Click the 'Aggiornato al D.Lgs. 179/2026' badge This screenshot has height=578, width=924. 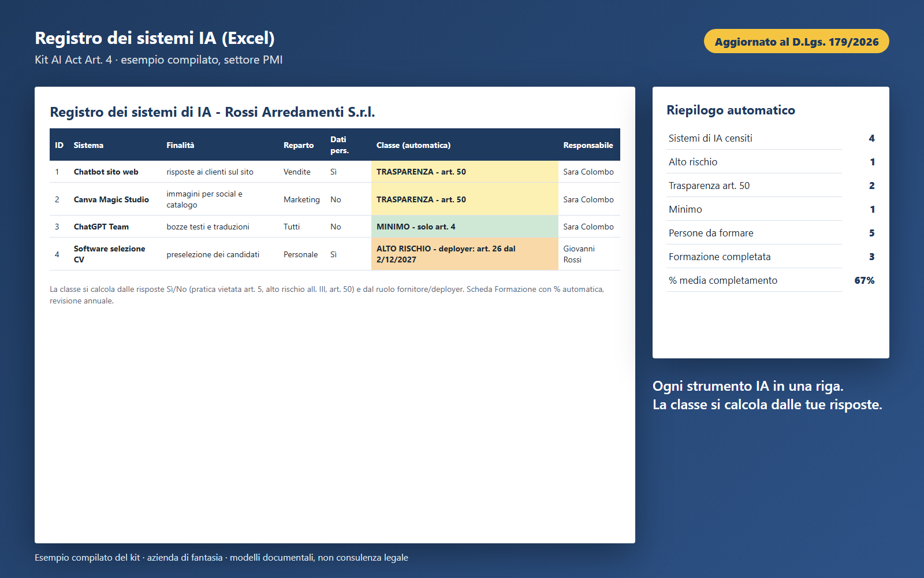tap(796, 41)
